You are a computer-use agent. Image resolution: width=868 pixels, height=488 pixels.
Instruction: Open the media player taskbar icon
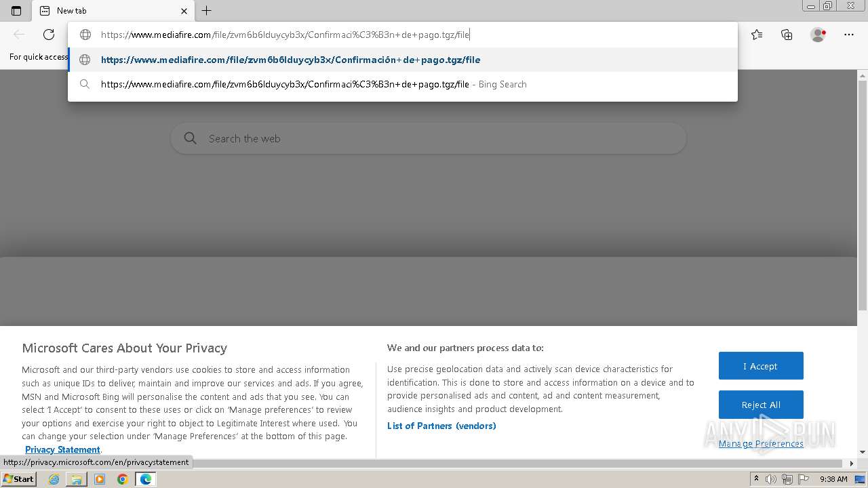(x=100, y=479)
